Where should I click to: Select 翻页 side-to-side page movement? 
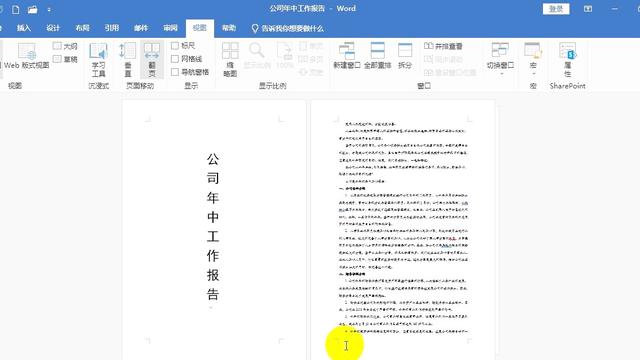coord(152,60)
